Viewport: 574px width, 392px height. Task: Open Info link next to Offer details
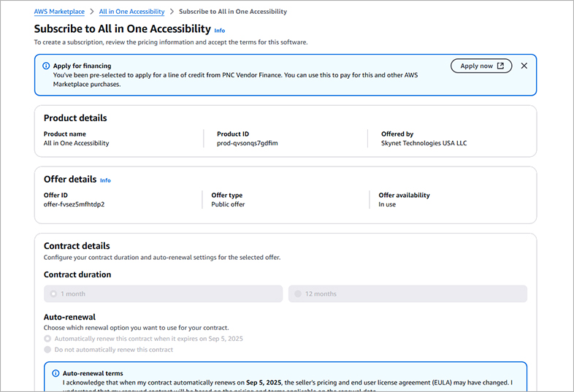pyautogui.click(x=105, y=180)
